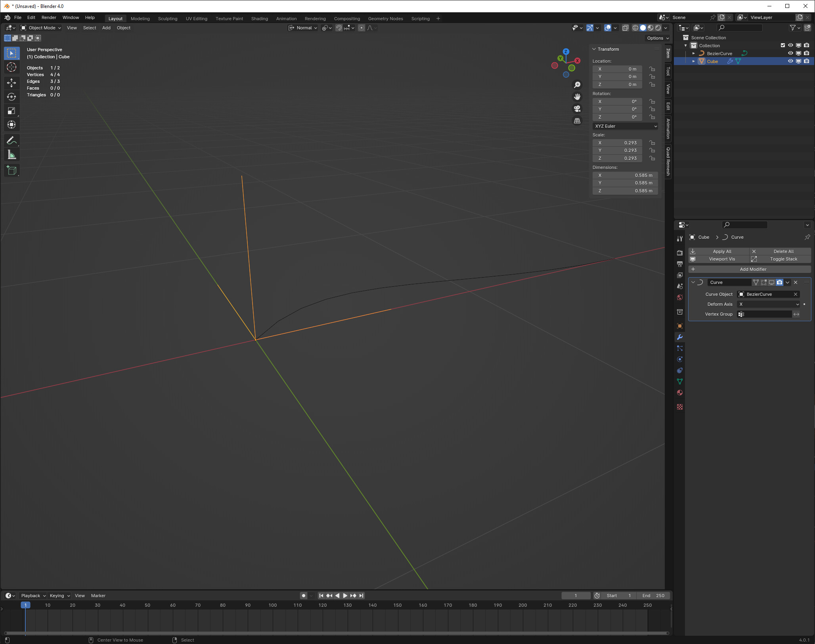
Task: Select the Annotate tool
Action: click(11, 140)
